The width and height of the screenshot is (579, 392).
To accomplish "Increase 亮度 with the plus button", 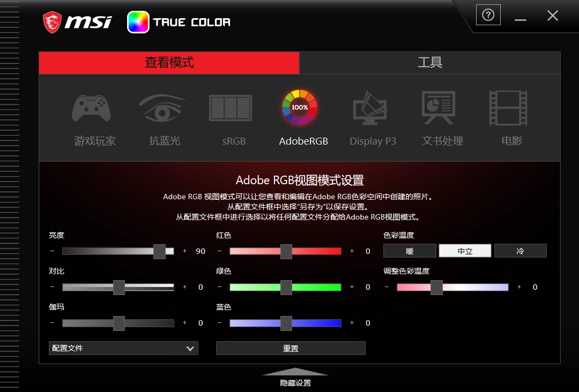I will pyautogui.click(x=185, y=251).
